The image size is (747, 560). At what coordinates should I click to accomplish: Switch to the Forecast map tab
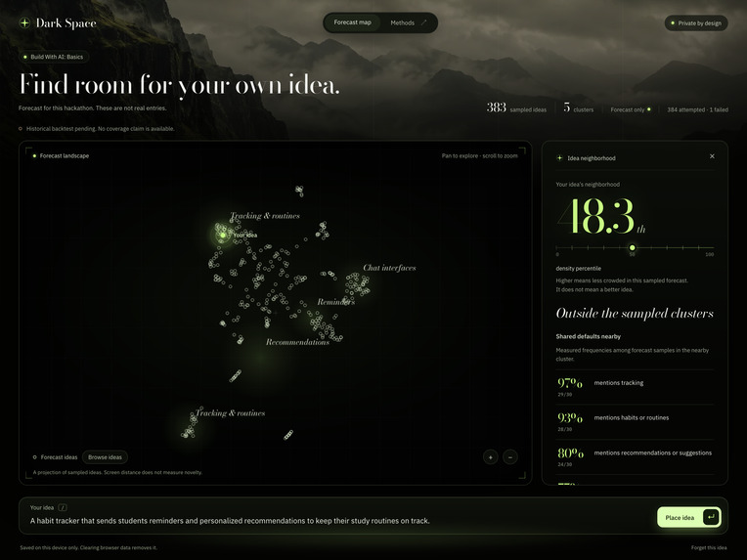[352, 22]
